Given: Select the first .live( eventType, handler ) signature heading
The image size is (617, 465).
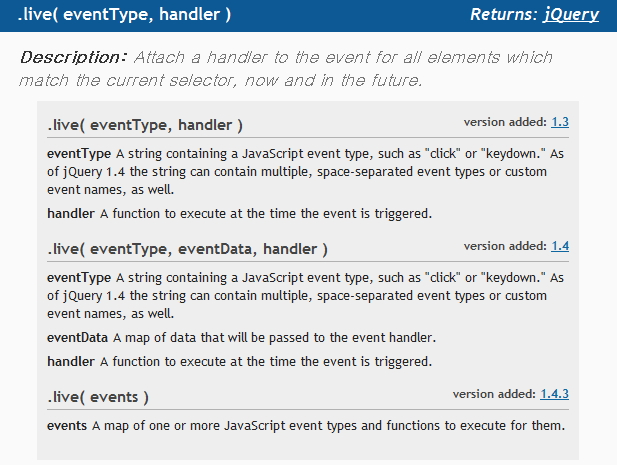Looking at the screenshot, I should pyautogui.click(x=145, y=125).
